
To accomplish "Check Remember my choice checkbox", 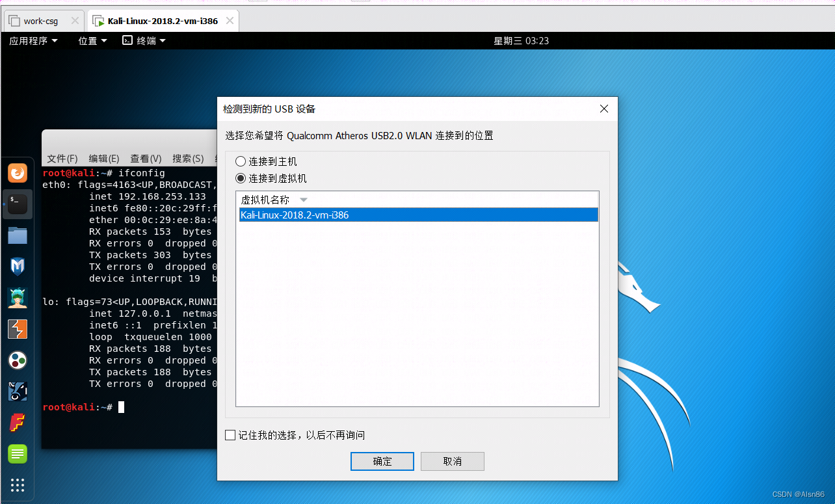I will (x=230, y=435).
